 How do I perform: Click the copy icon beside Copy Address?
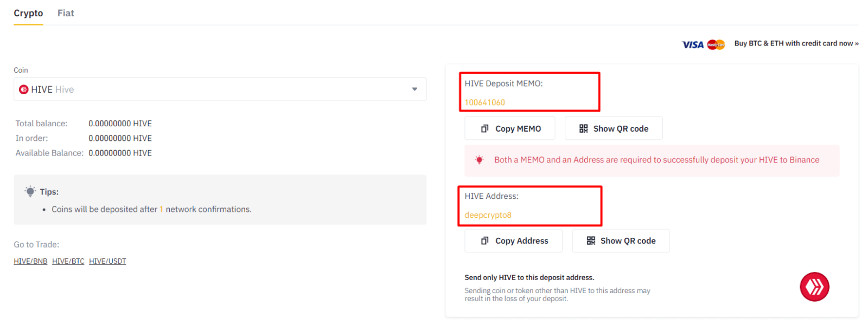point(485,241)
